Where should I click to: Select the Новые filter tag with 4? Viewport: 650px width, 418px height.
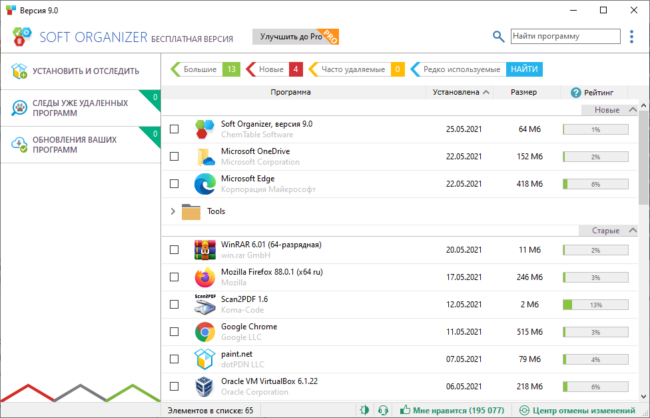pos(274,69)
